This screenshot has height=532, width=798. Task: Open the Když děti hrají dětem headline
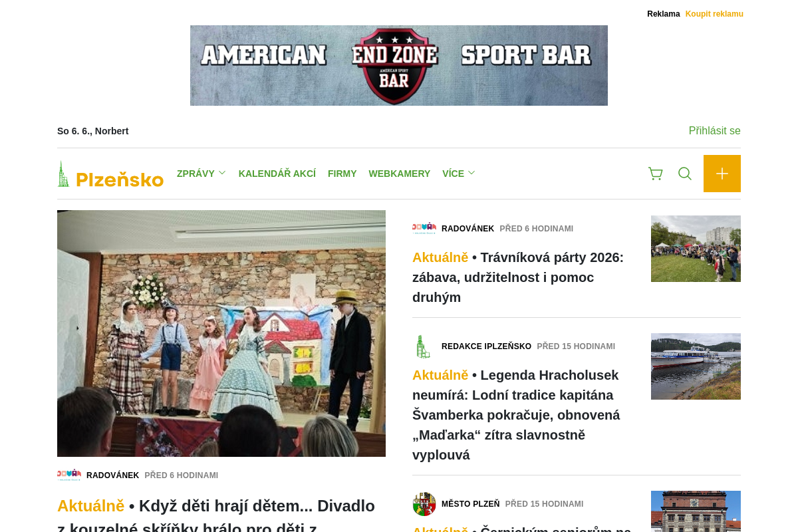pos(216,517)
